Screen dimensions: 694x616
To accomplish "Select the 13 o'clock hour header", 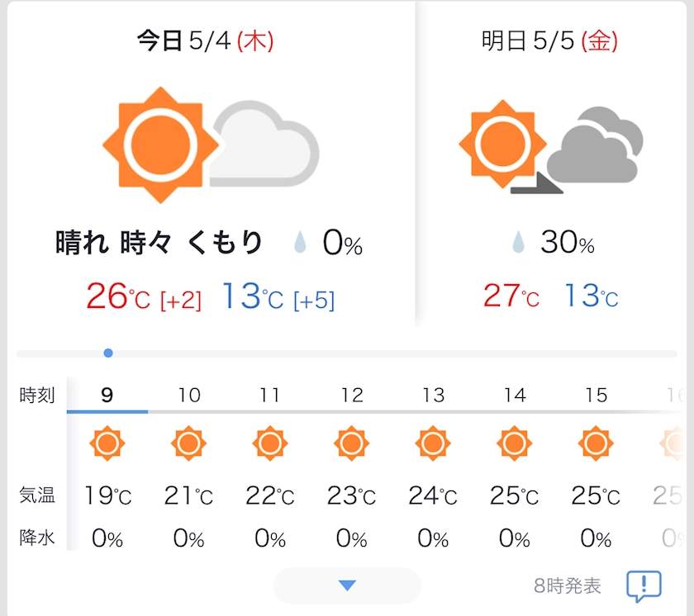I will pyautogui.click(x=433, y=395).
